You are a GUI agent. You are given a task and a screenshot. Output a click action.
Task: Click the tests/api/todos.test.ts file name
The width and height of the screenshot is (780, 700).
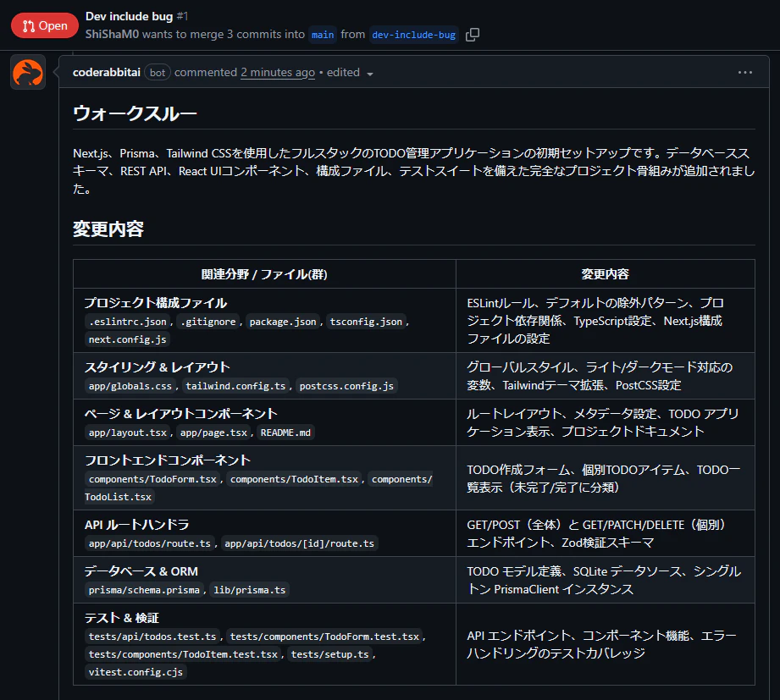coord(152,637)
